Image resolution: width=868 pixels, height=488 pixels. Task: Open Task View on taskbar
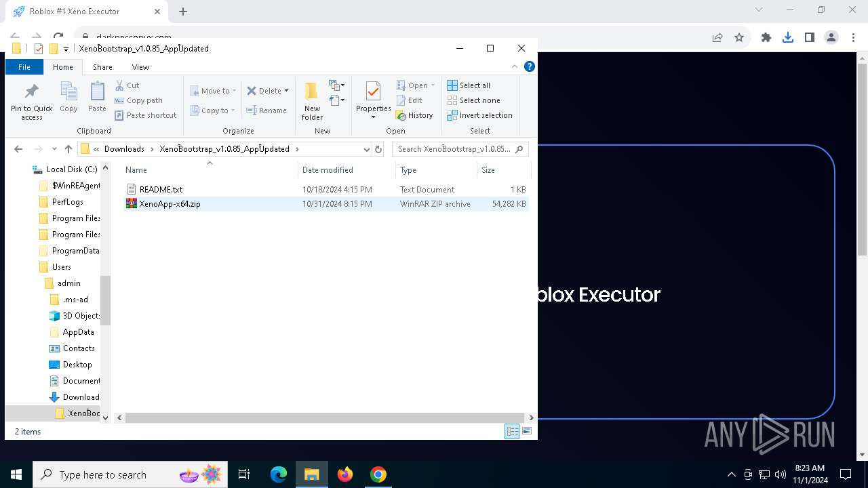(244, 474)
